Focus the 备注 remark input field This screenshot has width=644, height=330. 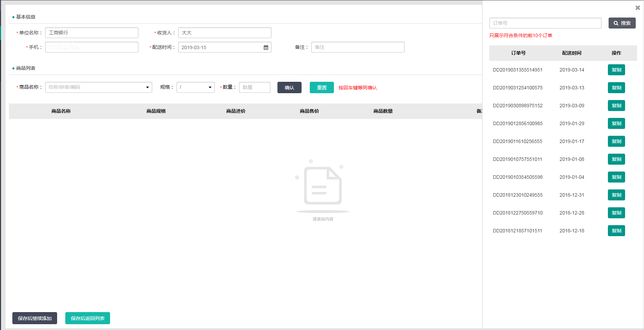point(358,47)
